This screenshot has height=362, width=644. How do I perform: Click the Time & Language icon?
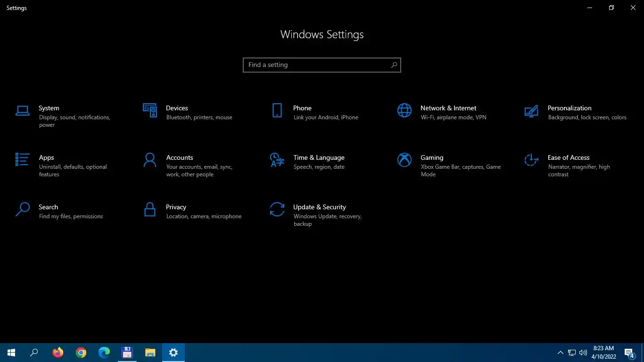(x=277, y=160)
